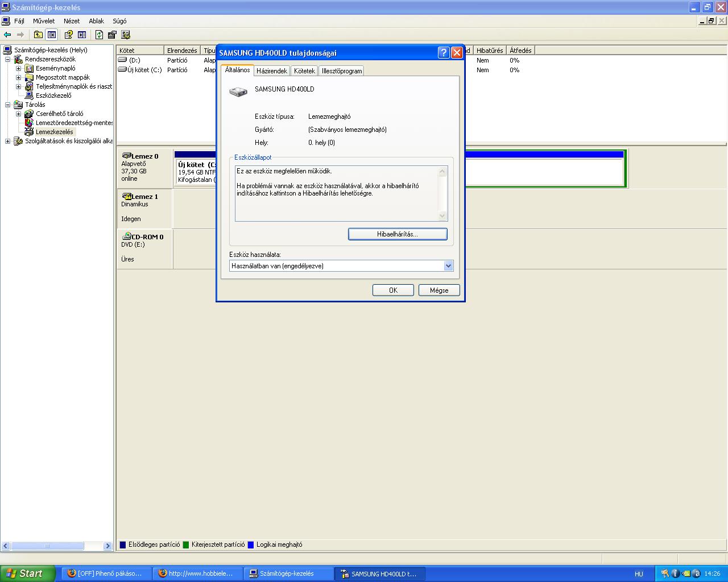
Task: Expand the Megosztott mappák node
Action: coord(18,77)
